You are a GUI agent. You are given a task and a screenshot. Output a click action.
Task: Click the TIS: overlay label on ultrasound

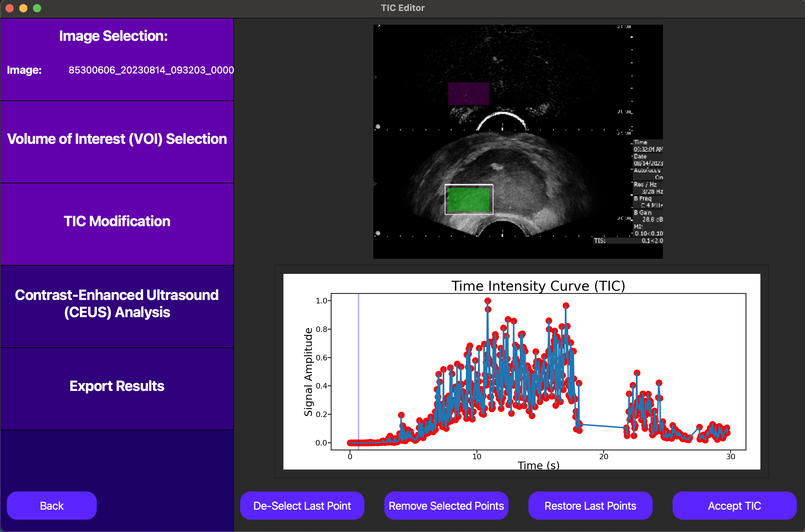click(600, 241)
